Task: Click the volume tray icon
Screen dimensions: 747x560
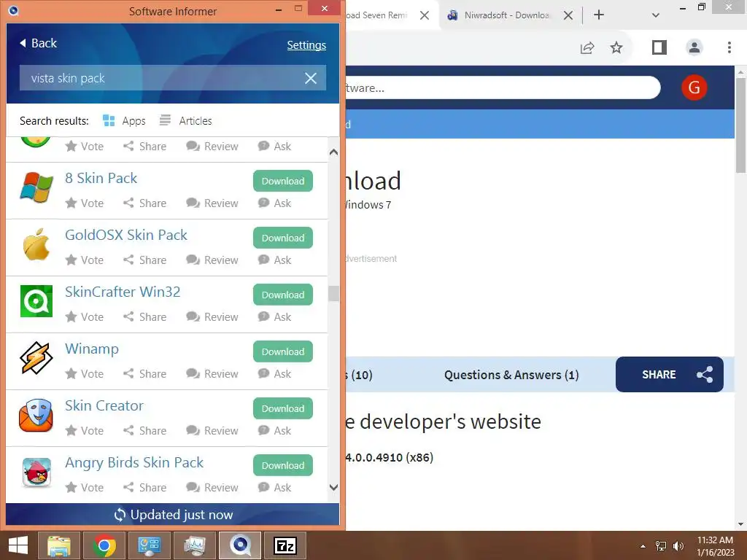Action: [678, 546]
